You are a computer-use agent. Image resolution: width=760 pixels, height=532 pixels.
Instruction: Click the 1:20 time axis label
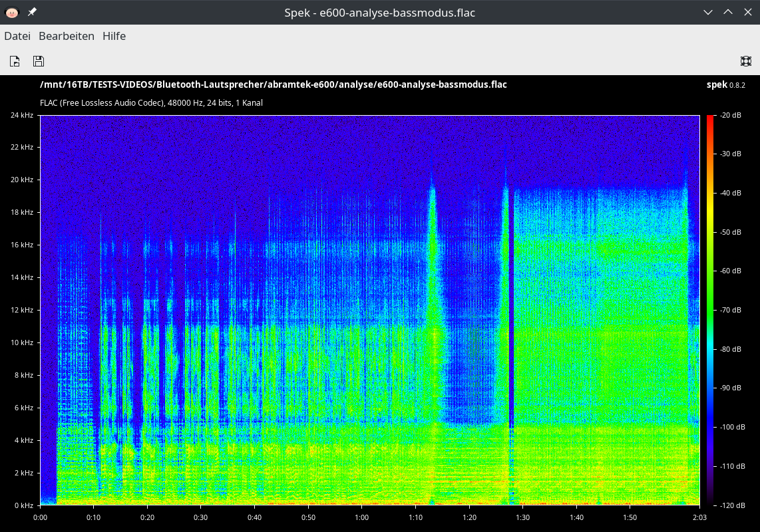point(469,517)
